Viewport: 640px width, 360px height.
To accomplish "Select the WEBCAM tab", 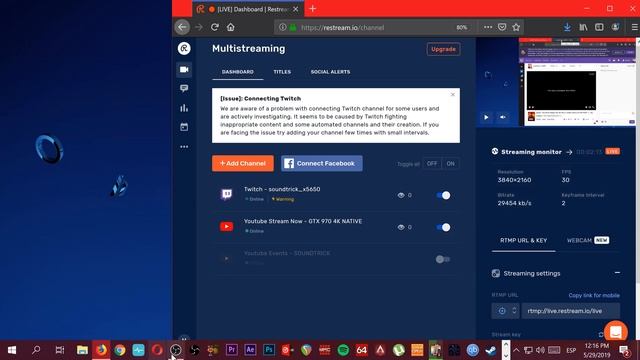I will coord(588,240).
